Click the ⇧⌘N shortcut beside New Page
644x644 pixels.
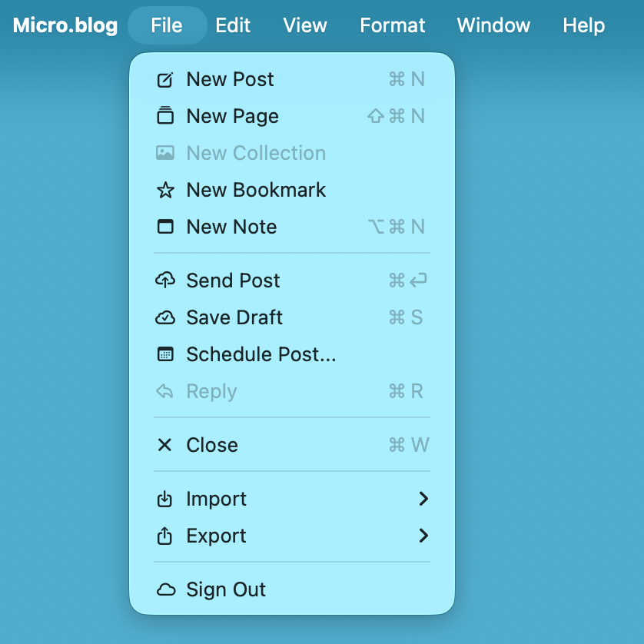(x=397, y=116)
